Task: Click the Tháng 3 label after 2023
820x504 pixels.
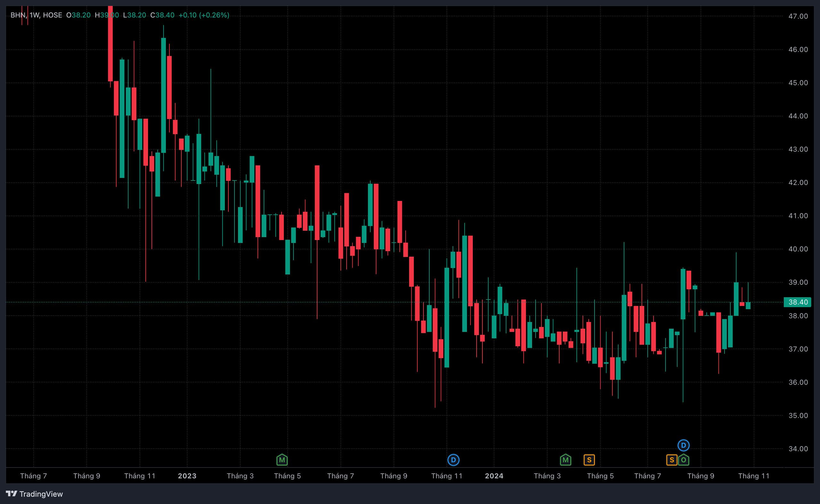Action: click(240, 476)
